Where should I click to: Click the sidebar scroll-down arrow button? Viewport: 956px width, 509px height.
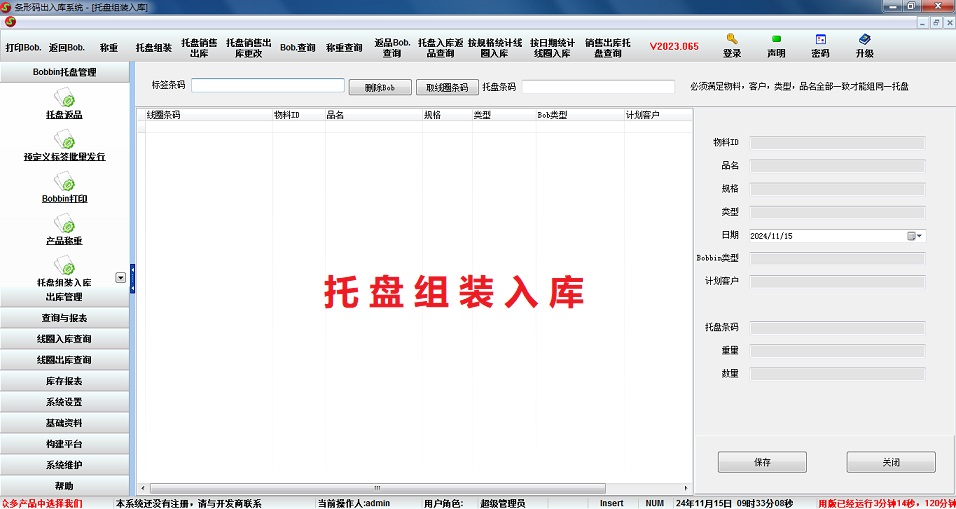pos(120,277)
